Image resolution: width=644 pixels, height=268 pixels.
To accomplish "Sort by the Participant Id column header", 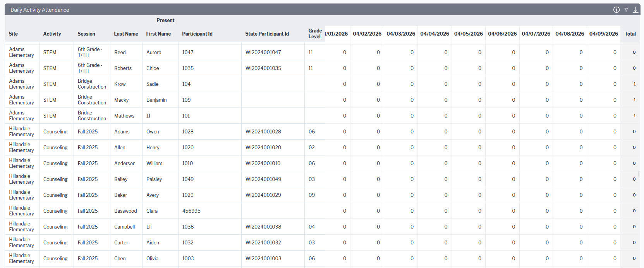I will [x=197, y=34].
